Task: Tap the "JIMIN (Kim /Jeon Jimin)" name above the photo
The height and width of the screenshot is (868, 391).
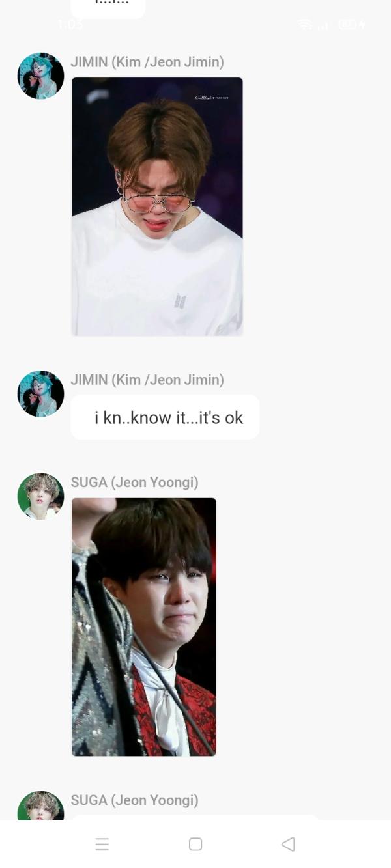Action: pyautogui.click(x=147, y=62)
